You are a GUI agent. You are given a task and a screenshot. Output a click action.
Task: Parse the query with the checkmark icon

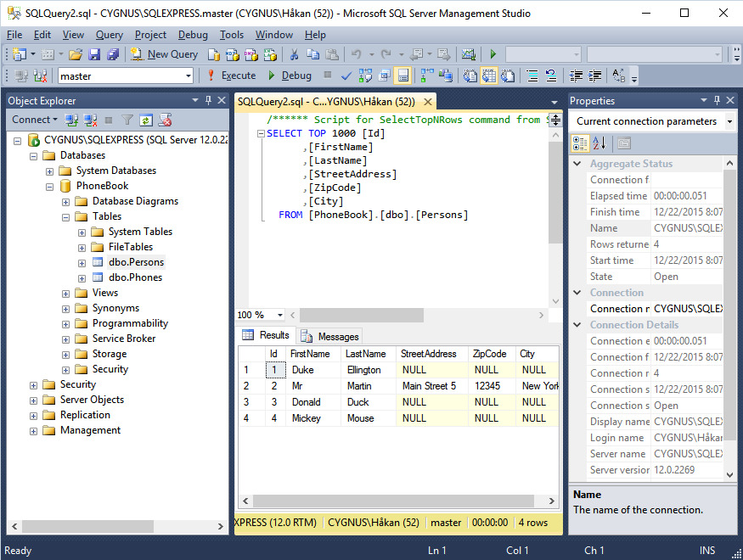346,76
